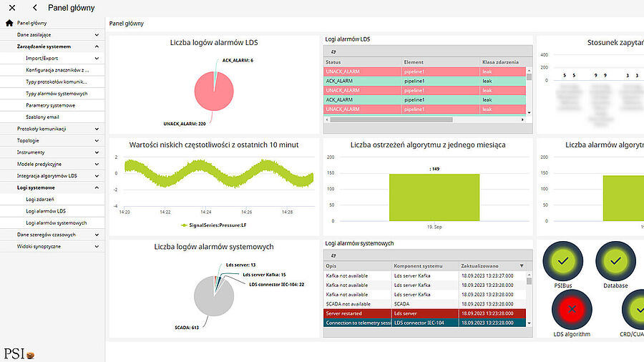Open the home icon in the sidebar
This screenshot has height=362, width=644.
9,23
